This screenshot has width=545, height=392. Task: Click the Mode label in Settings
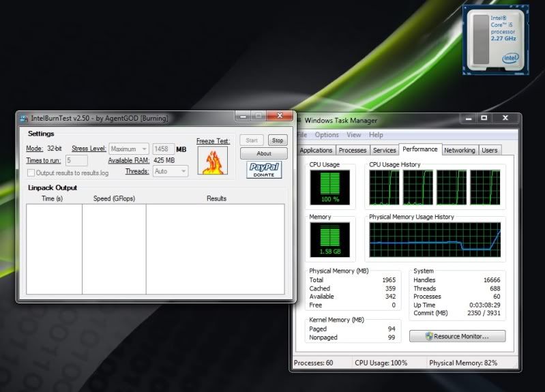[x=34, y=149]
